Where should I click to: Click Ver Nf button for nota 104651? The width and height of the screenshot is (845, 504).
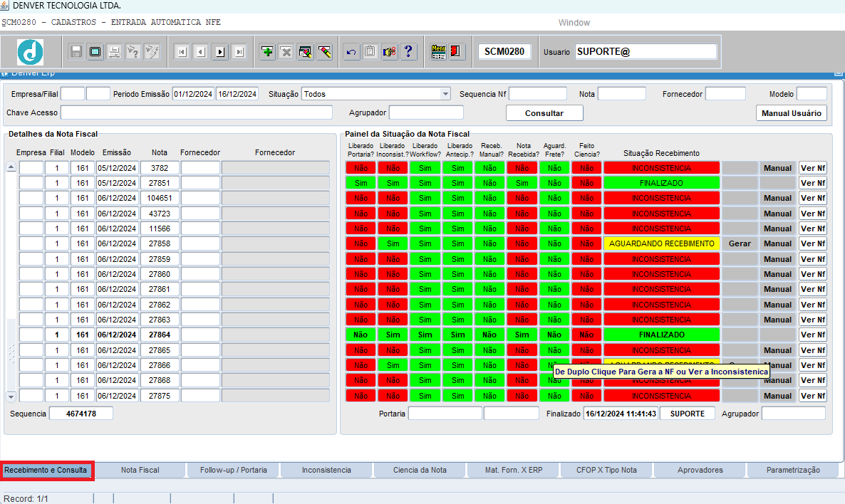(813, 198)
